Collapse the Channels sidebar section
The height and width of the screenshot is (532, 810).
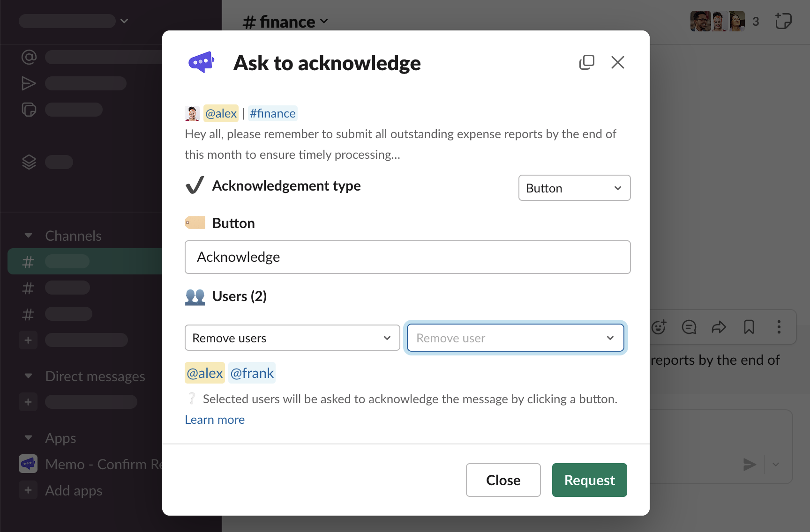(29, 236)
